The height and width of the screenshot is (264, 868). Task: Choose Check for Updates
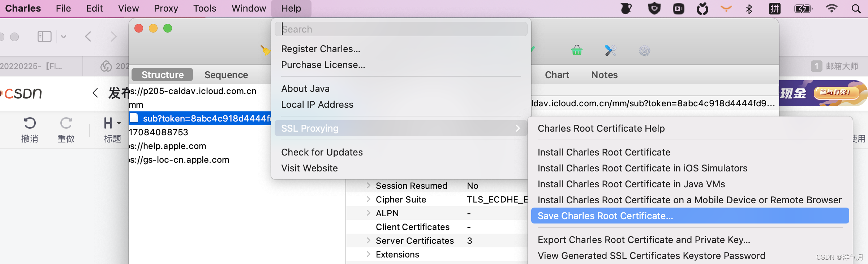322,152
